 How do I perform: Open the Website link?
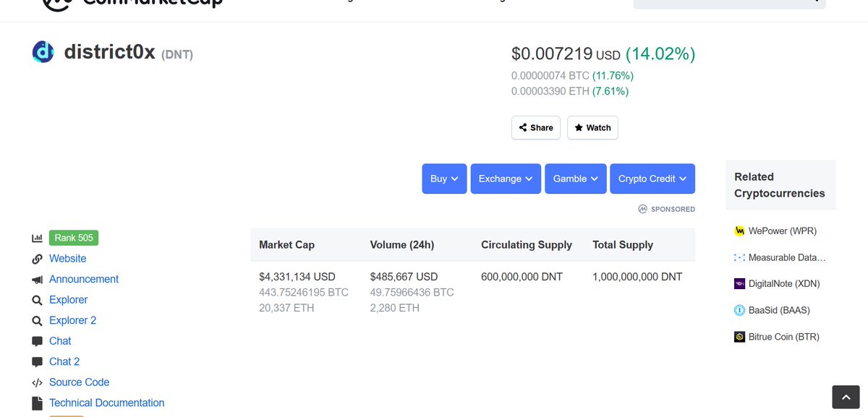coord(67,259)
